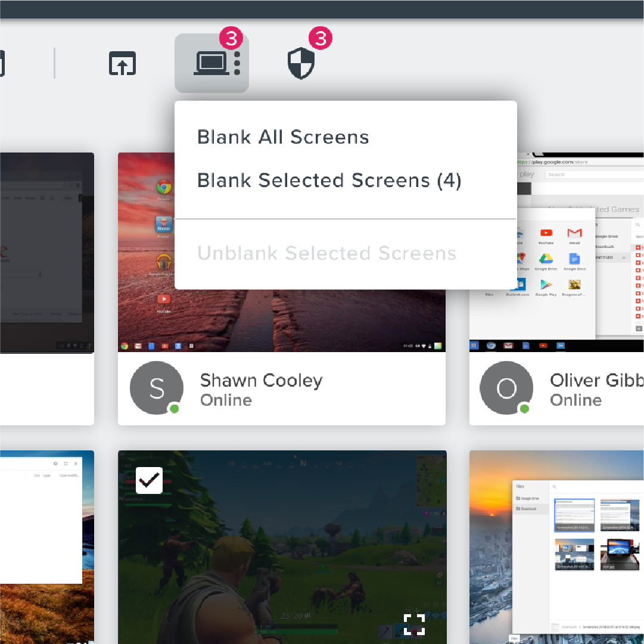Click the disabled Unblank Selected Screens option
The image size is (644, 644).
coord(326,253)
